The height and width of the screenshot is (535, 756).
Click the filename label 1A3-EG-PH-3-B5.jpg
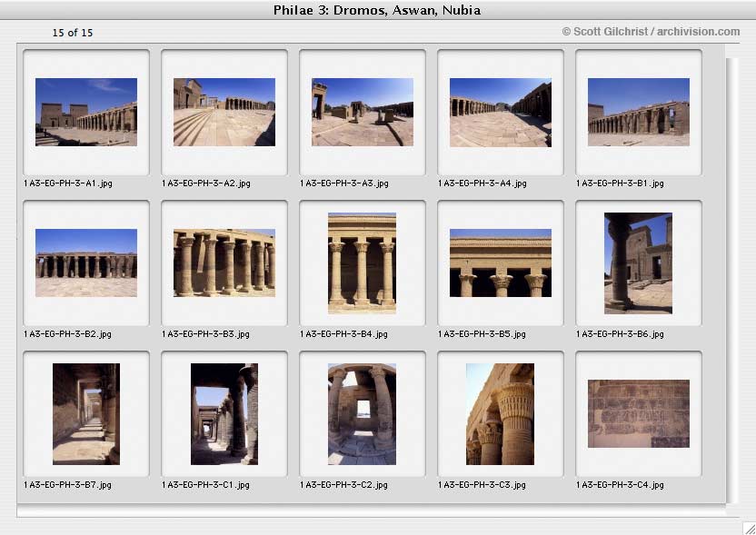[x=482, y=334]
